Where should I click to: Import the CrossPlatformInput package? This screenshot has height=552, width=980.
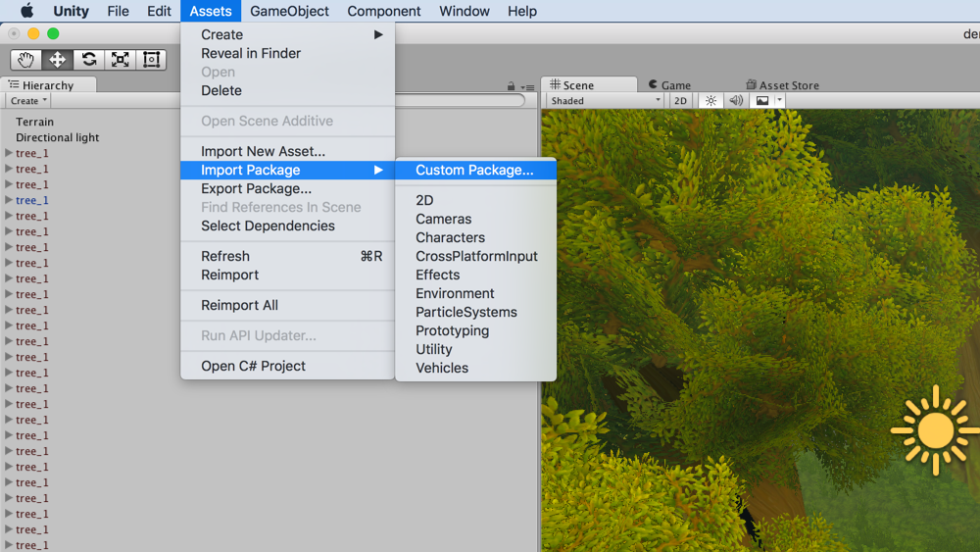coord(475,256)
